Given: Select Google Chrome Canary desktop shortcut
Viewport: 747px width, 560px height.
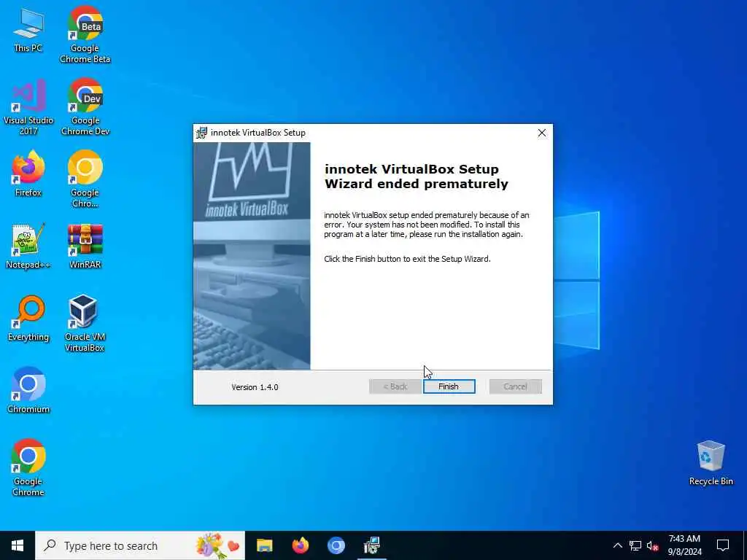Looking at the screenshot, I should (x=85, y=179).
